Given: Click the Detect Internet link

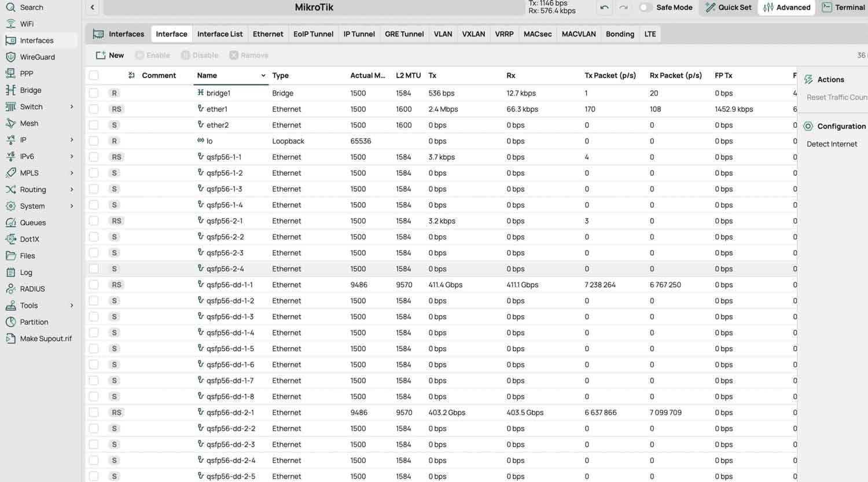Looking at the screenshot, I should pos(832,144).
